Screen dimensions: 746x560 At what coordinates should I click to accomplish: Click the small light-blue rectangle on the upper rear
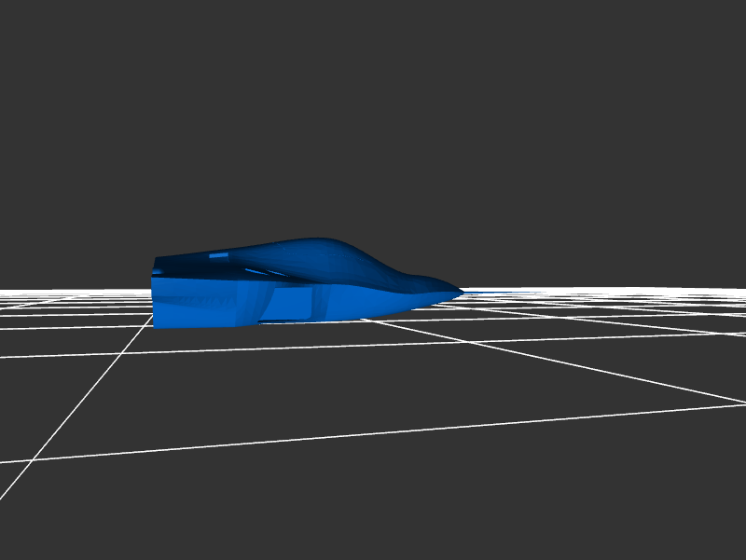[219, 254]
